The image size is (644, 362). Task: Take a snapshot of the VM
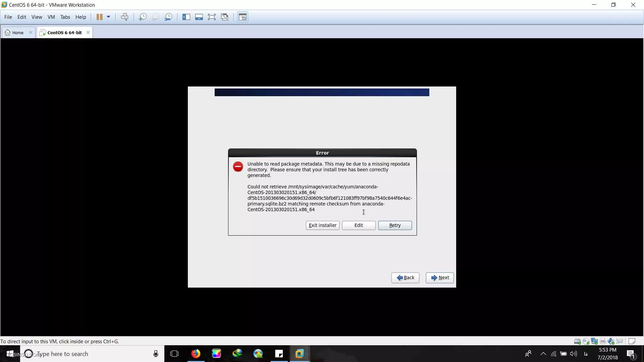(143, 17)
